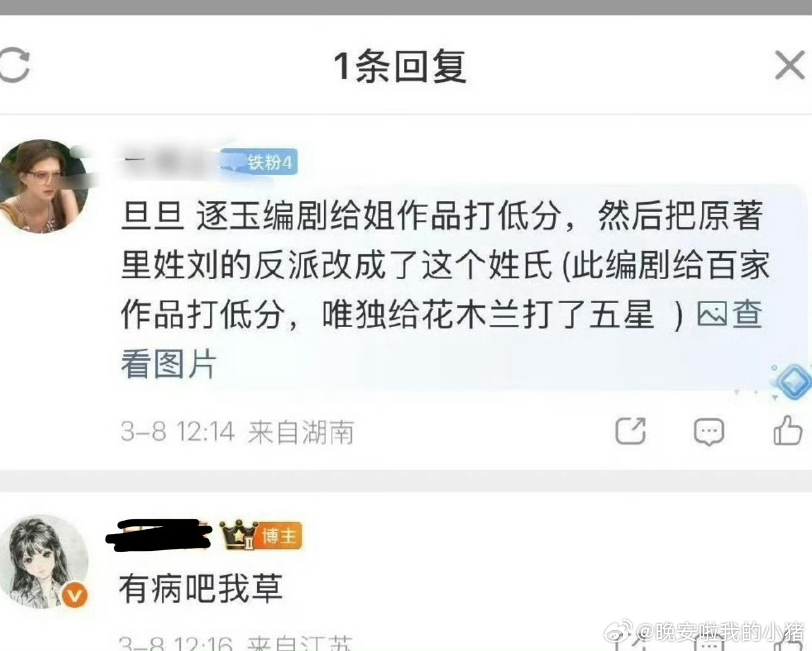
Task: Select the reply text 有病吧我草
Action: [x=201, y=588]
